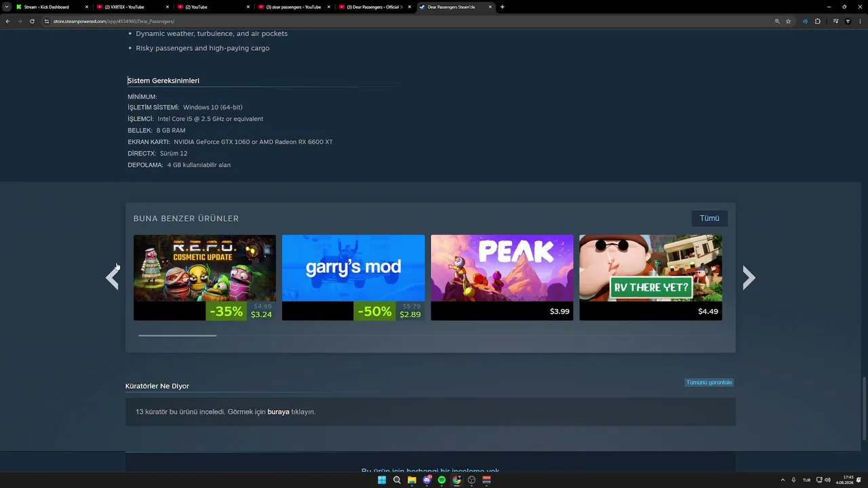Open the PEAK game card
The height and width of the screenshot is (488, 868).
click(x=502, y=277)
